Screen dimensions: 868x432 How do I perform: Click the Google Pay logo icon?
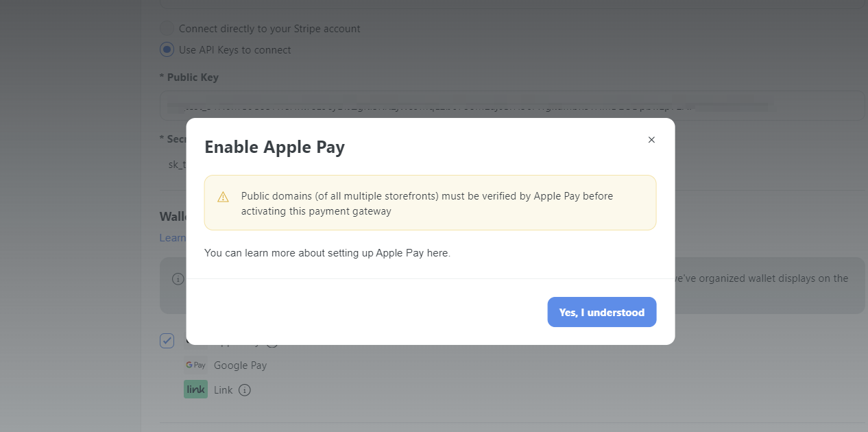[195, 365]
